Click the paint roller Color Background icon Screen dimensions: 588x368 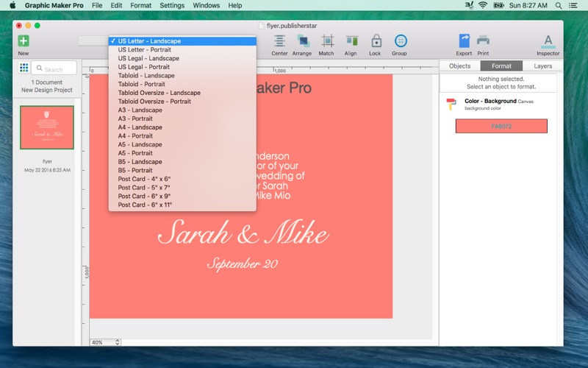pos(451,104)
